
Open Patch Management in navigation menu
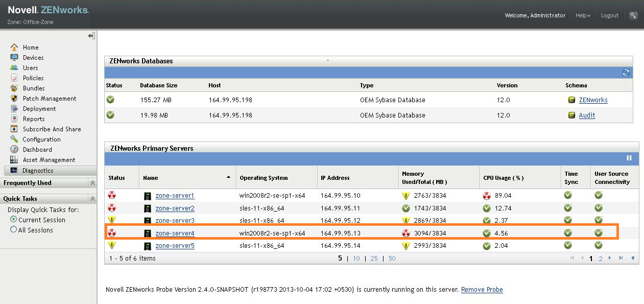coord(50,99)
